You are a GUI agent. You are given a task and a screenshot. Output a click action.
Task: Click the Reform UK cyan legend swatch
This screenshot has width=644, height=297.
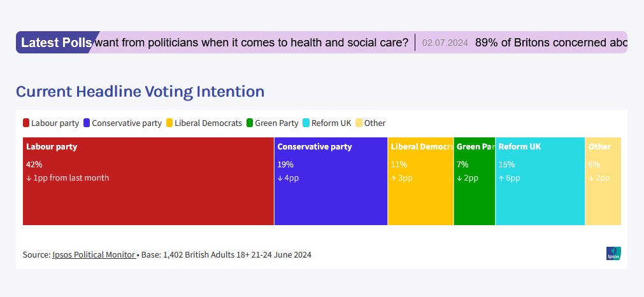306,123
